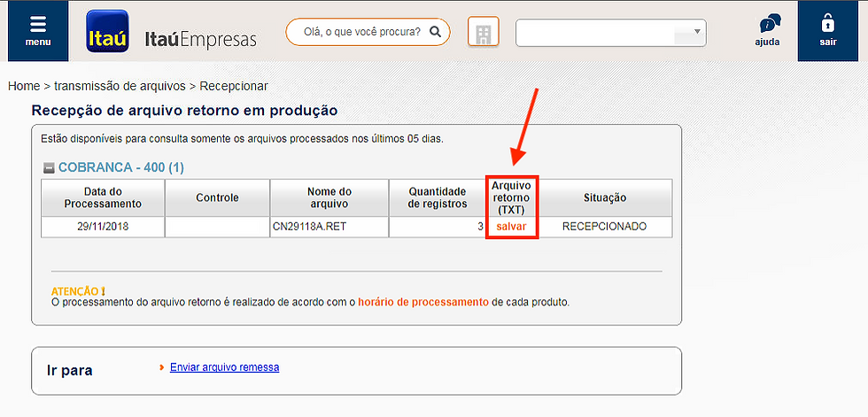
Task: Click the Situação column header
Action: tap(605, 198)
